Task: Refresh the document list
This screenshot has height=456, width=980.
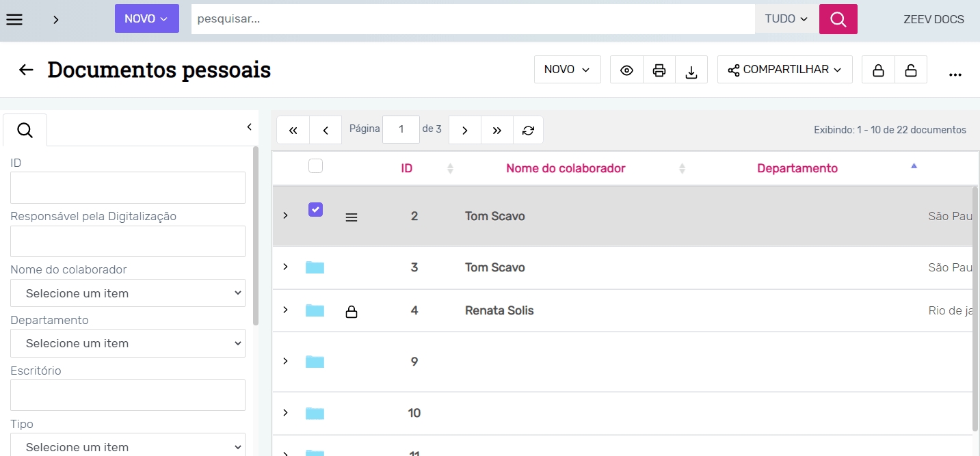Action: tap(528, 130)
